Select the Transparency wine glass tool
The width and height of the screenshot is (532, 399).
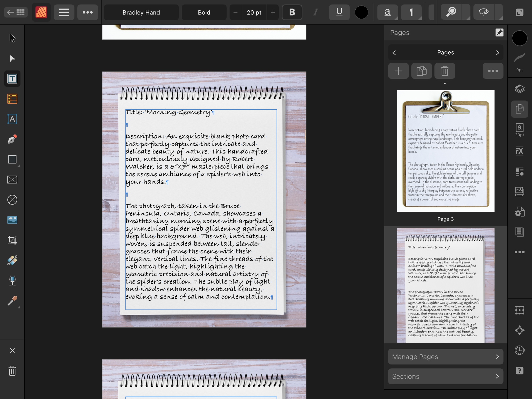(12, 281)
